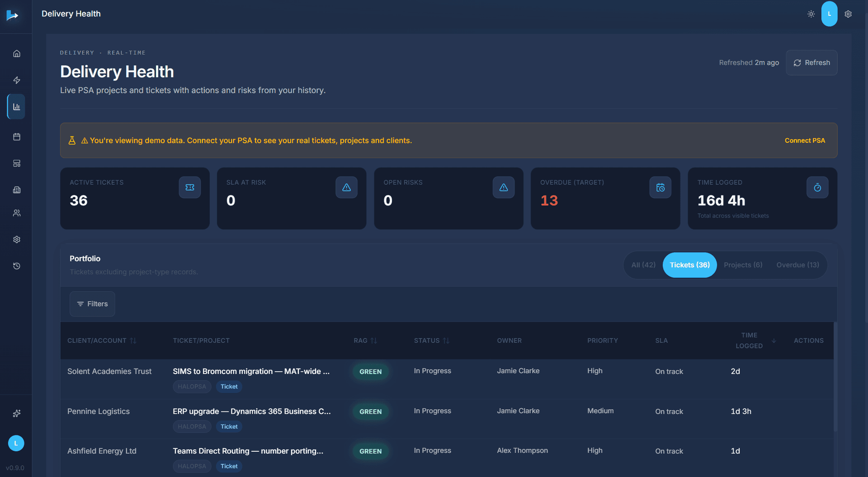Screen dimensions: 868x477
Task: Click the table's vertical scrollbar
Action: pos(835,377)
